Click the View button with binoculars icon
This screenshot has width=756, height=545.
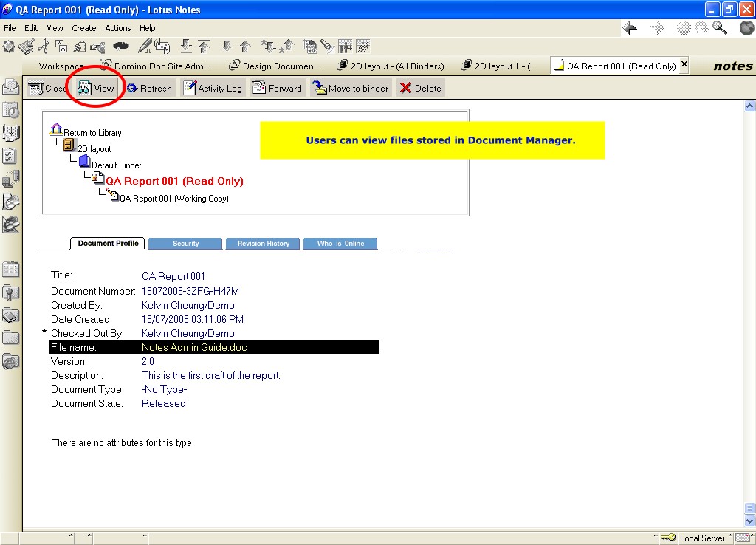pos(96,89)
